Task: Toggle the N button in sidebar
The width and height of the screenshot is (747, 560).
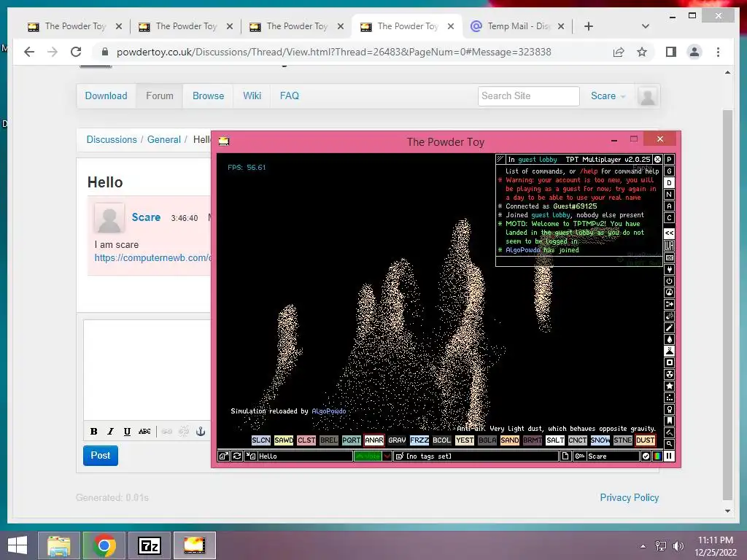Action: pyautogui.click(x=670, y=194)
